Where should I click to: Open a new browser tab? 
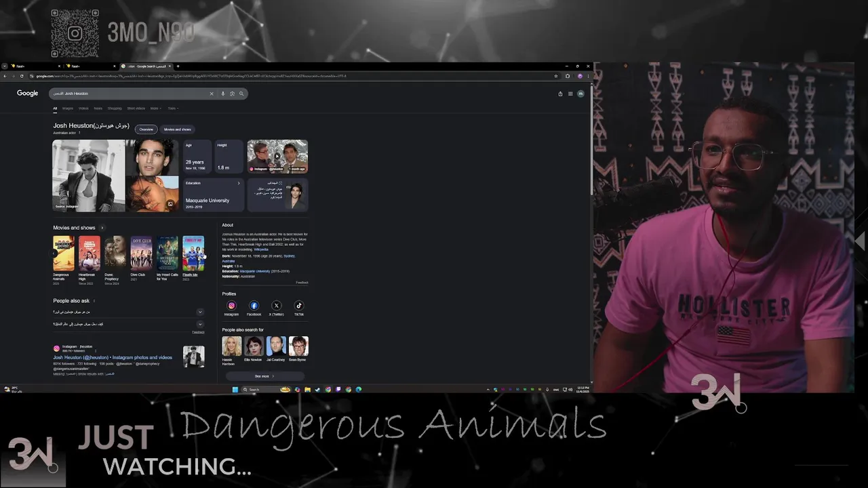[178, 66]
